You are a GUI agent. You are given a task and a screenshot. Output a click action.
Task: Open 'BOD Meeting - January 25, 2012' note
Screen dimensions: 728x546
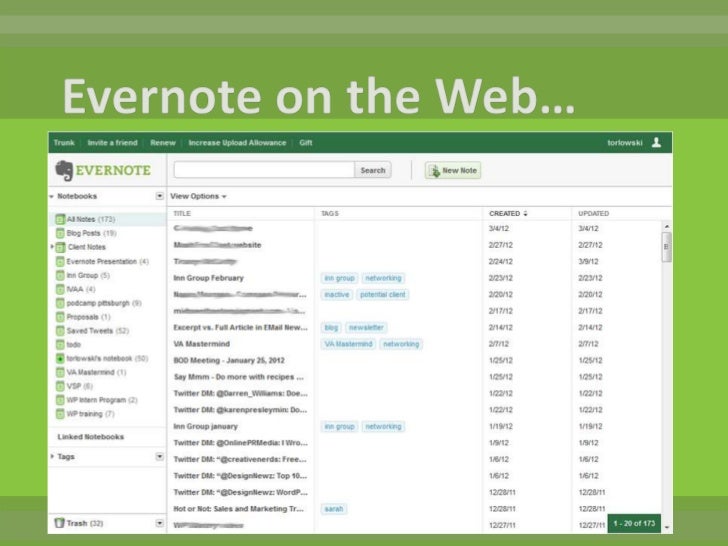[229, 360]
